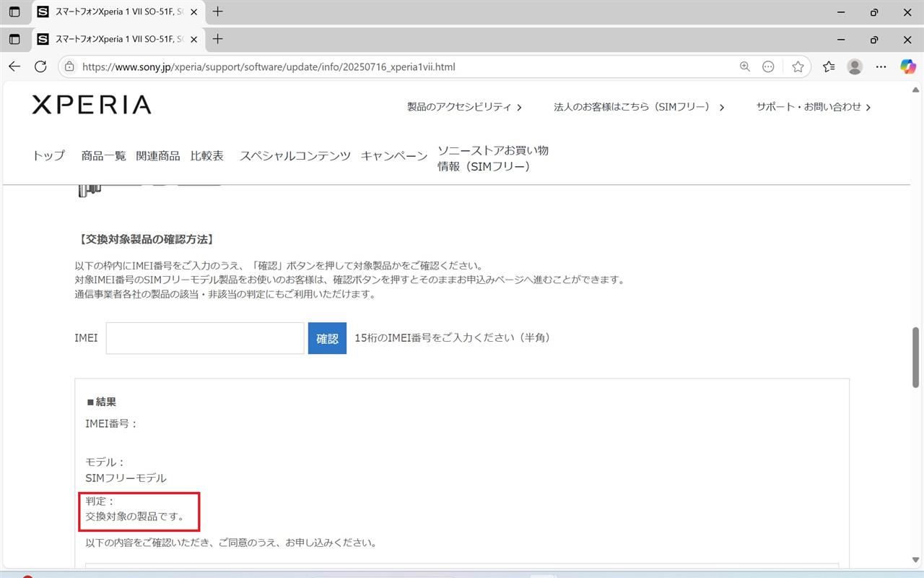Open a new tab in front window
The image size is (924, 578).
pyautogui.click(x=218, y=39)
